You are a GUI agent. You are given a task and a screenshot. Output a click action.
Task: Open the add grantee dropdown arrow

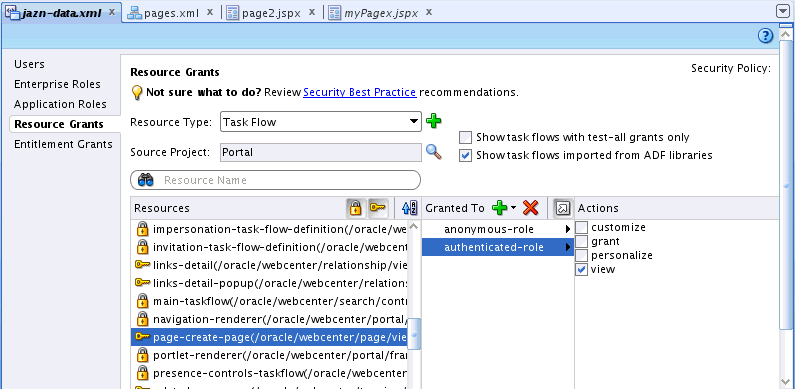click(514, 207)
